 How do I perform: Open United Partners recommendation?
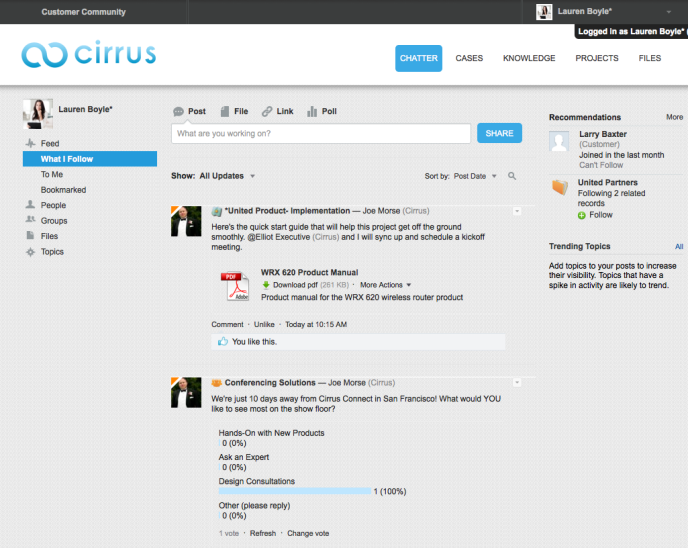click(607, 182)
